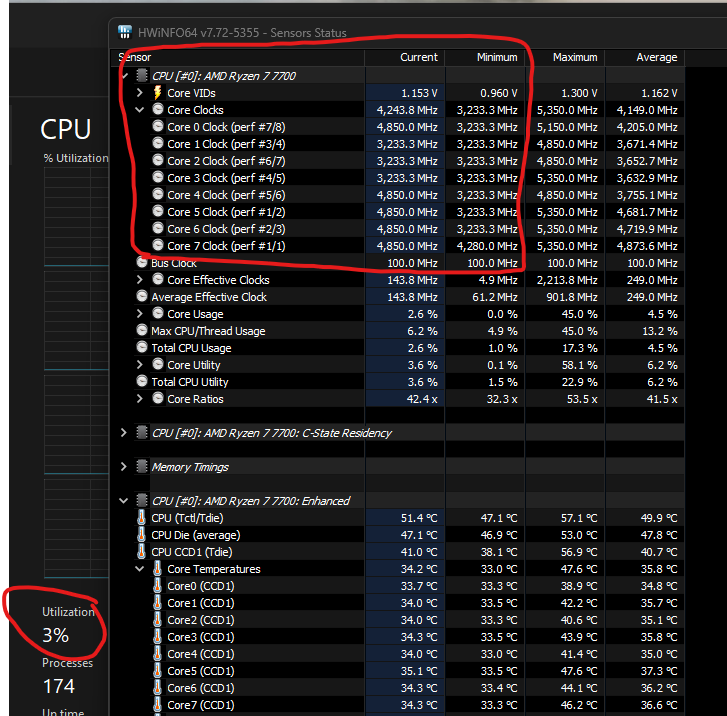Click the lightning bolt icon beside Core VIDs
This screenshot has width=727, height=716.
158,93
